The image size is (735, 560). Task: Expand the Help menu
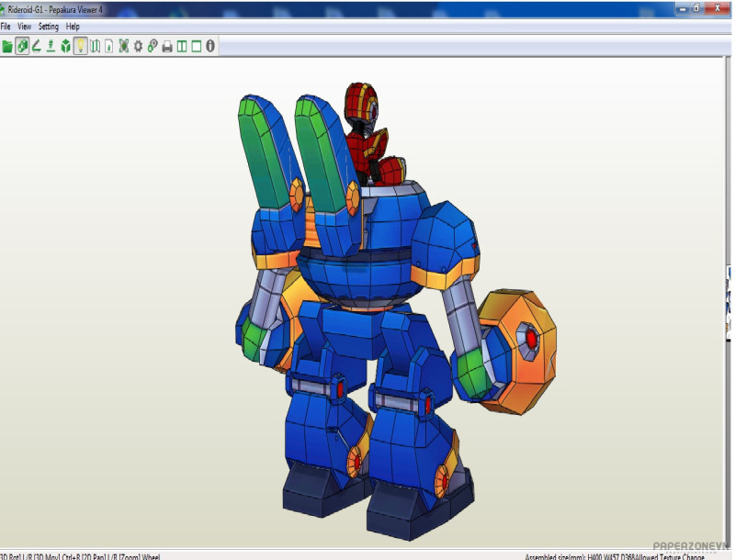pyautogui.click(x=73, y=27)
